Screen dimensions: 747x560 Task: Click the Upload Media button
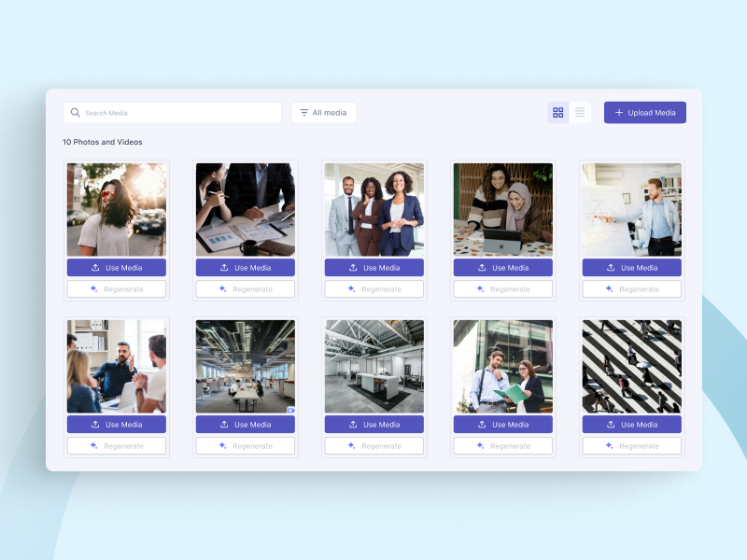644,113
